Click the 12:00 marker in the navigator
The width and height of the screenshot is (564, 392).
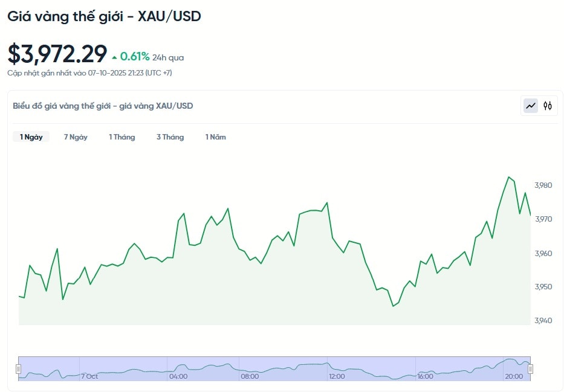tap(337, 376)
